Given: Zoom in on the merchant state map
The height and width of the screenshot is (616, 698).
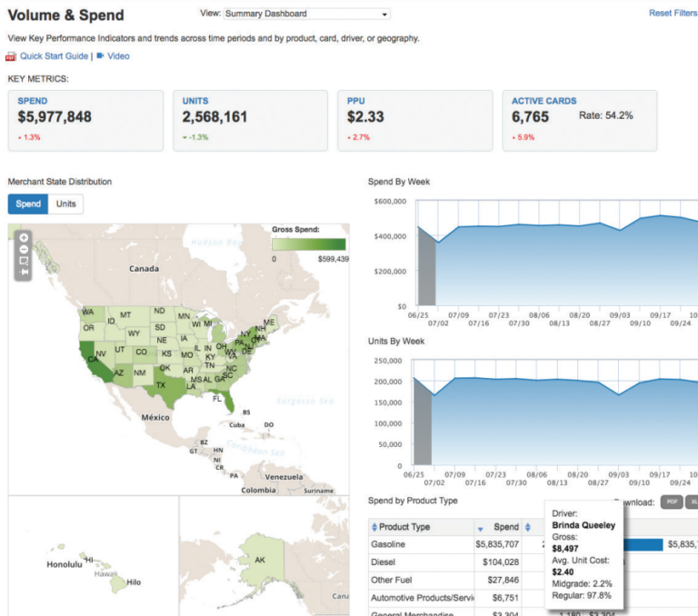Looking at the screenshot, I should click(x=24, y=237).
